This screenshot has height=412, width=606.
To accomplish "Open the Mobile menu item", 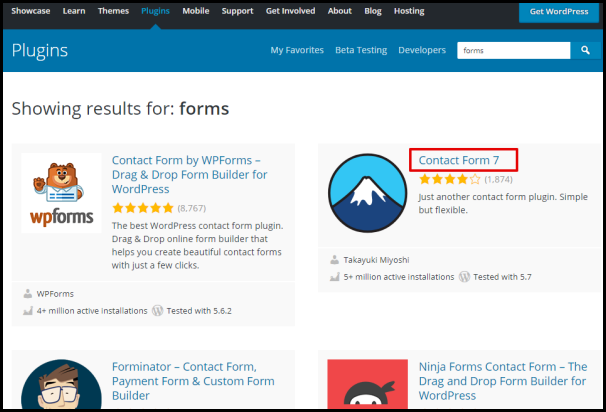I will pos(196,11).
